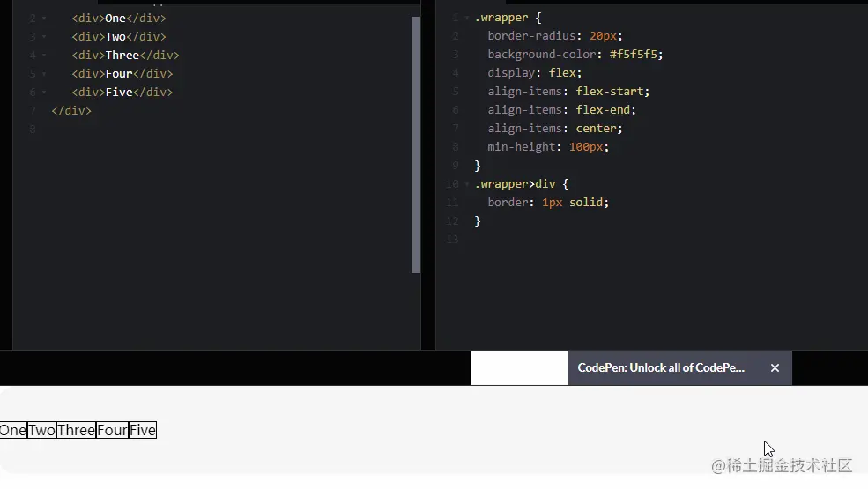
Task: Place cursor on '<div>Five</div>' line
Action: 122,92
